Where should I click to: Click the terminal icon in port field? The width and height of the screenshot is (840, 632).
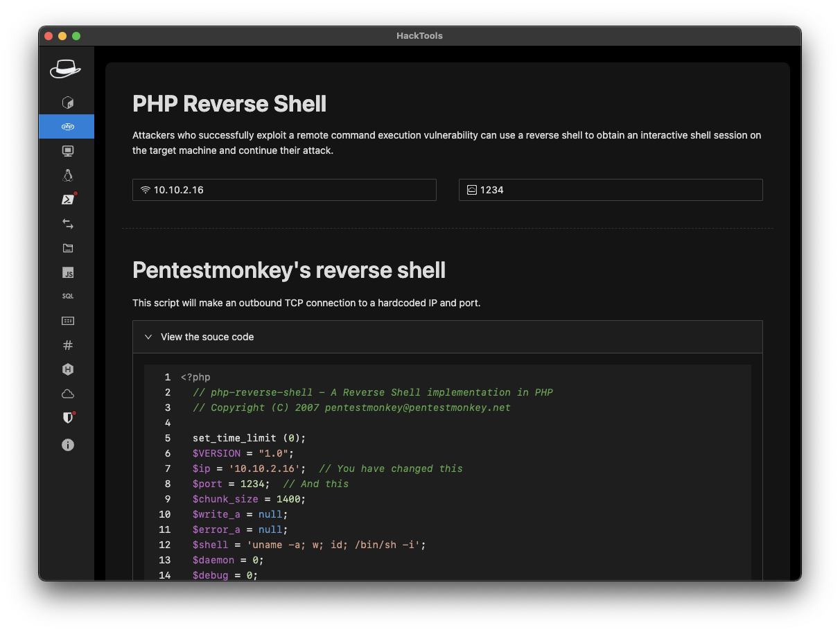click(x=471, y=190)
